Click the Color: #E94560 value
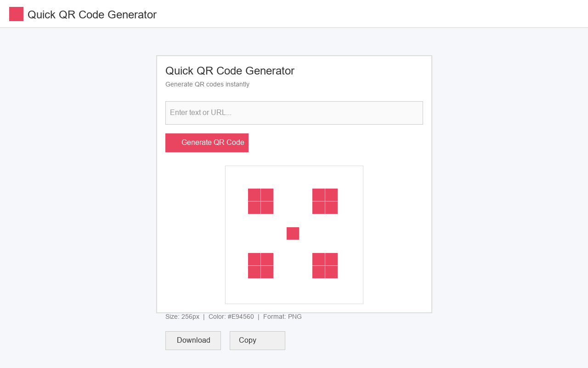588x368 pixels. (x=231, y=316)
